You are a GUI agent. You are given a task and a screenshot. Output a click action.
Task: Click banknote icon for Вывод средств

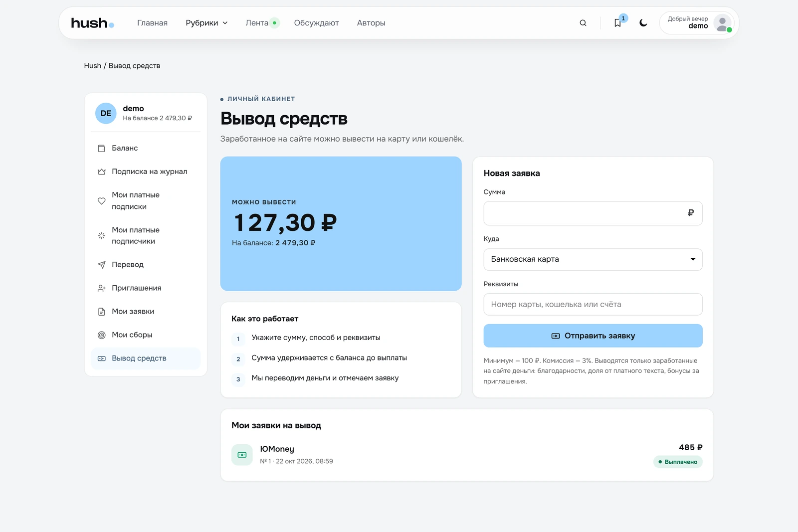[x=102, y=358]
